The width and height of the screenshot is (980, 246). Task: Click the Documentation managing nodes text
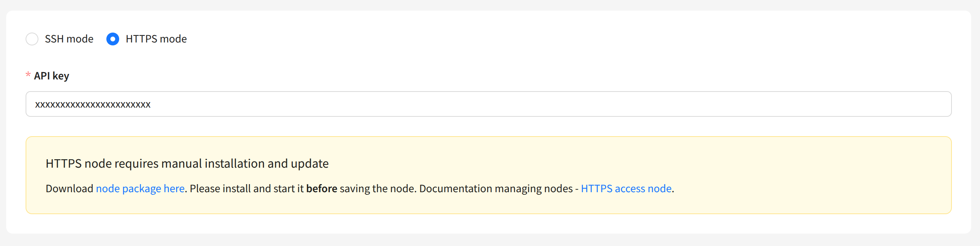[496, 189]
